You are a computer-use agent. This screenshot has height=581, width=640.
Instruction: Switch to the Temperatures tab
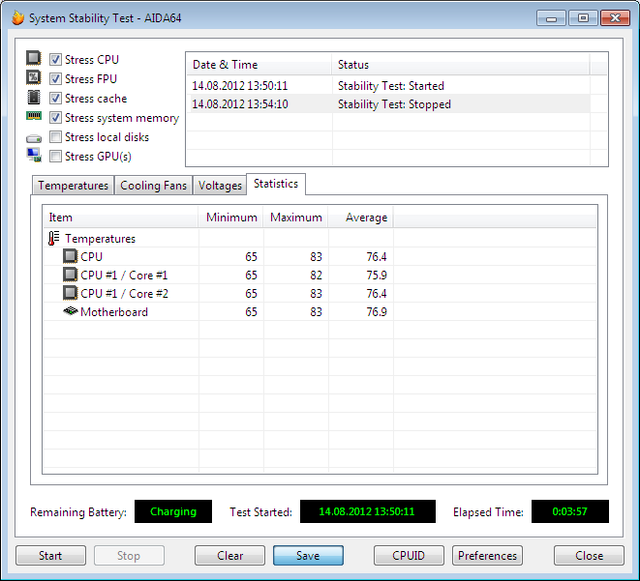coord(73,186)
